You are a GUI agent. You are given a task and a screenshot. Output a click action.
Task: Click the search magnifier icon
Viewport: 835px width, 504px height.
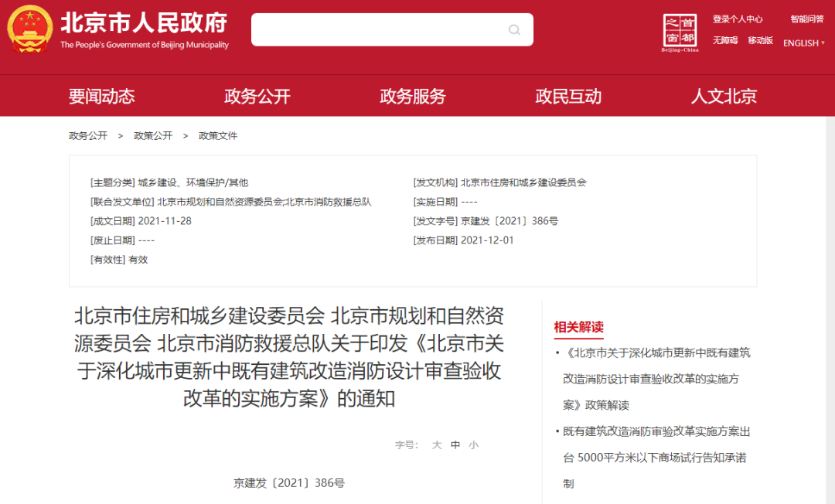[x=514, y=30]
